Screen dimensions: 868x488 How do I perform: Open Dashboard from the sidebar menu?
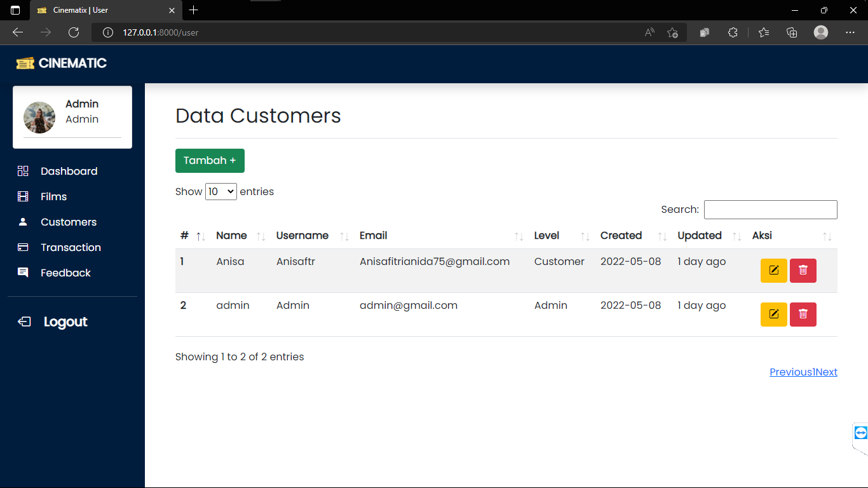point(69,171)
